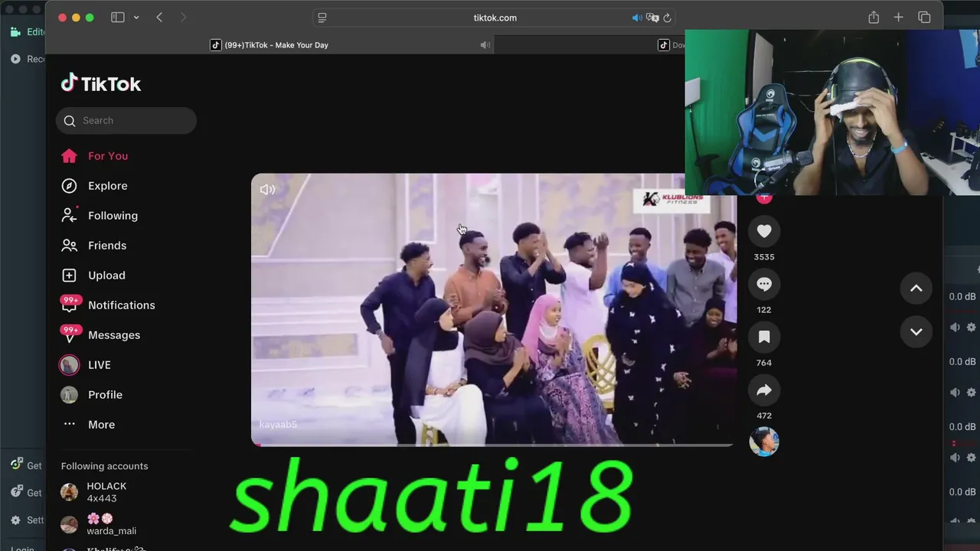
Task: Open comments on the video
Action: (x=764, y=284)
